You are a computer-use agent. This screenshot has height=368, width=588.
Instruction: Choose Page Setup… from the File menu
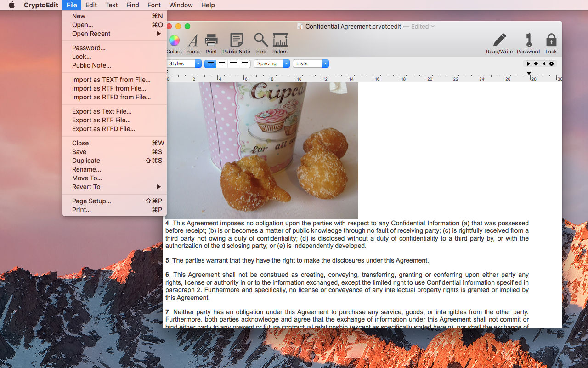coord(114,201)
